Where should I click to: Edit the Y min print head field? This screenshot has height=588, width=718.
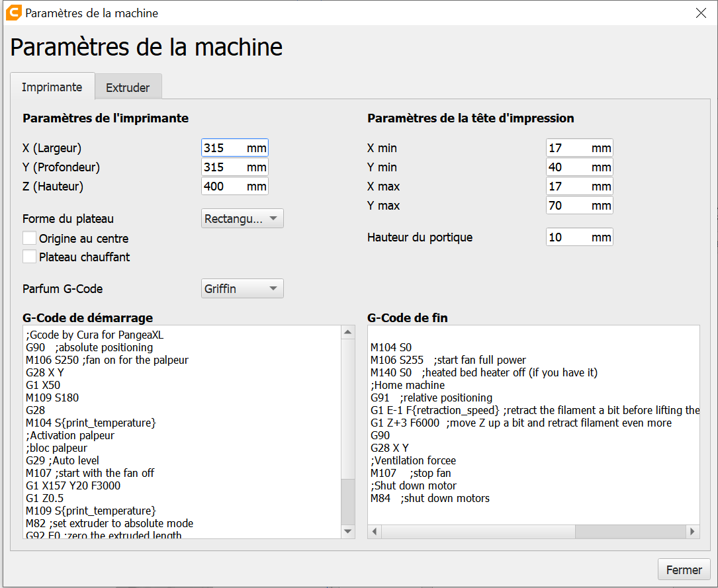[x=579, y=167]
